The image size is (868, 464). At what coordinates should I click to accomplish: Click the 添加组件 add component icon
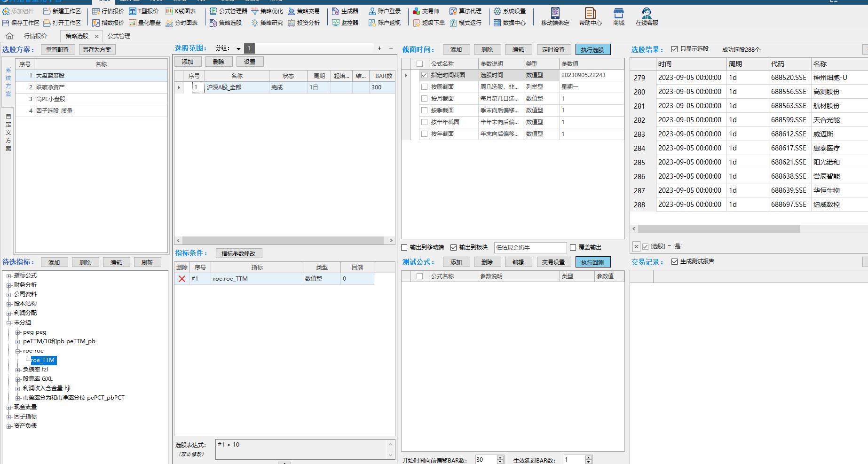click(x=6, y=11)
